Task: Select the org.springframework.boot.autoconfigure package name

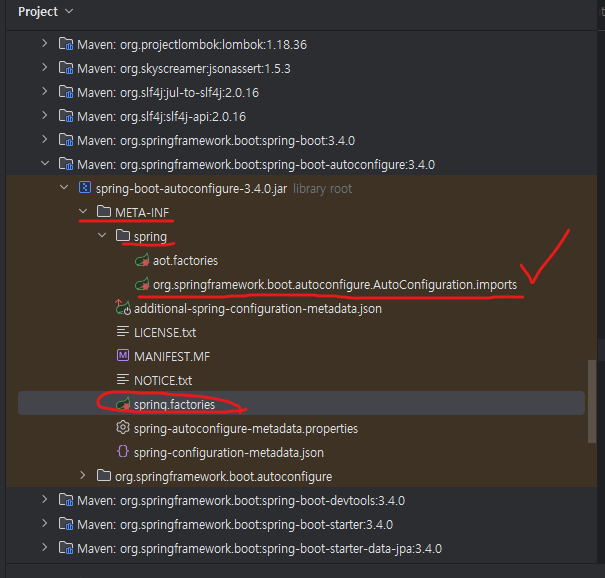Action: (223, 477)
